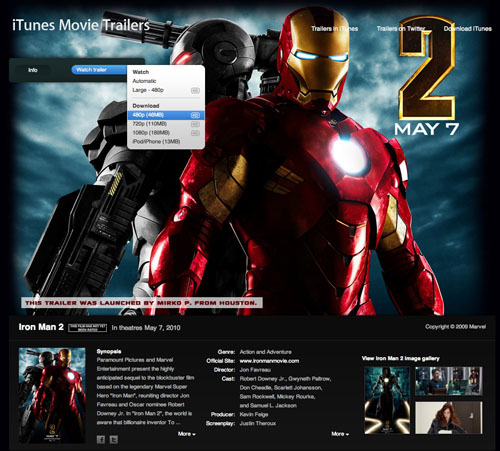Screen dimensions: 500x451
Task: Share the movie on Facebook
Action: coord(101,439)
